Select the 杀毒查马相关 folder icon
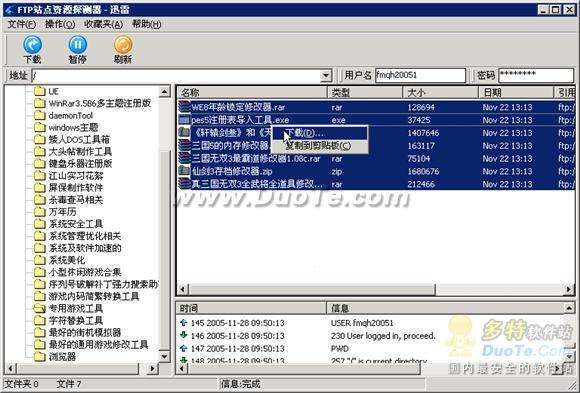 click(x=40, y=200)
